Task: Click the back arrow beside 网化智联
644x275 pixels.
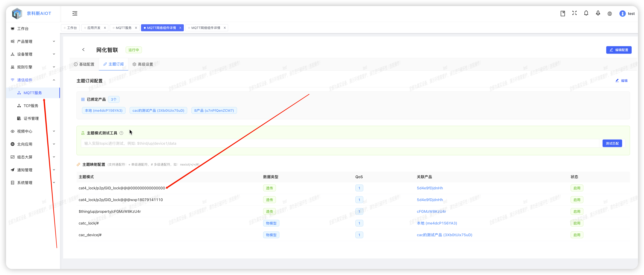Action: (84, 50)
